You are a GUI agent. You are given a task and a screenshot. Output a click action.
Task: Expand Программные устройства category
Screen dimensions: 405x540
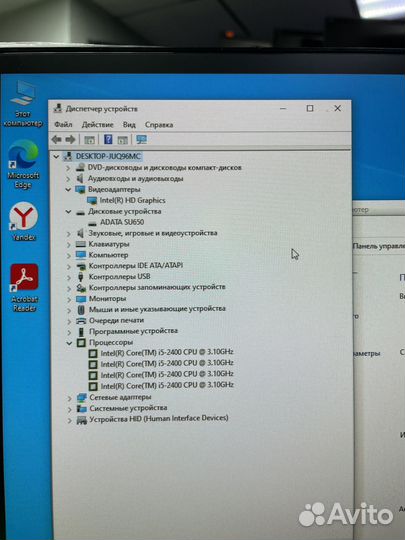point(69,332)
